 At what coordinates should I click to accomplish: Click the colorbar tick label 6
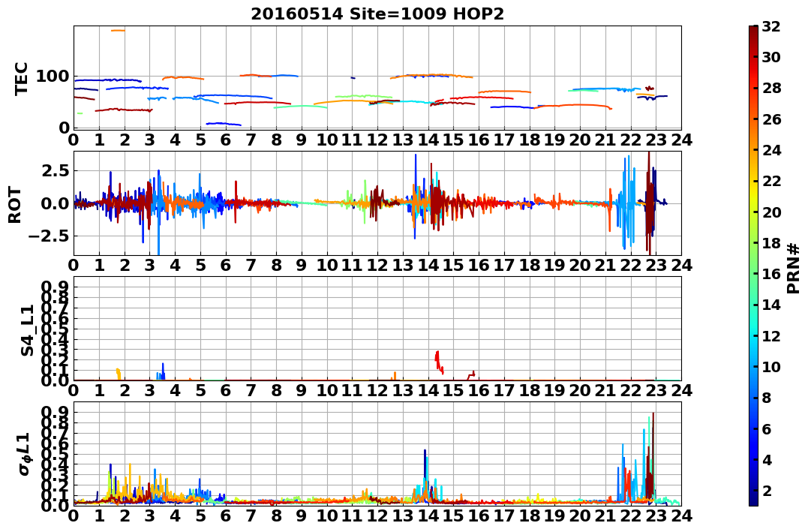pos(766,428)
